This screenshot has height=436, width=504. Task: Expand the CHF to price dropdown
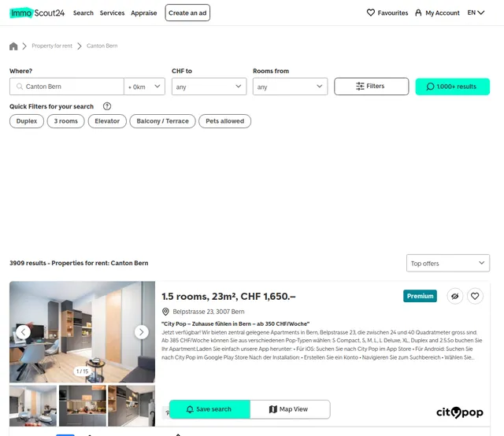209,87
